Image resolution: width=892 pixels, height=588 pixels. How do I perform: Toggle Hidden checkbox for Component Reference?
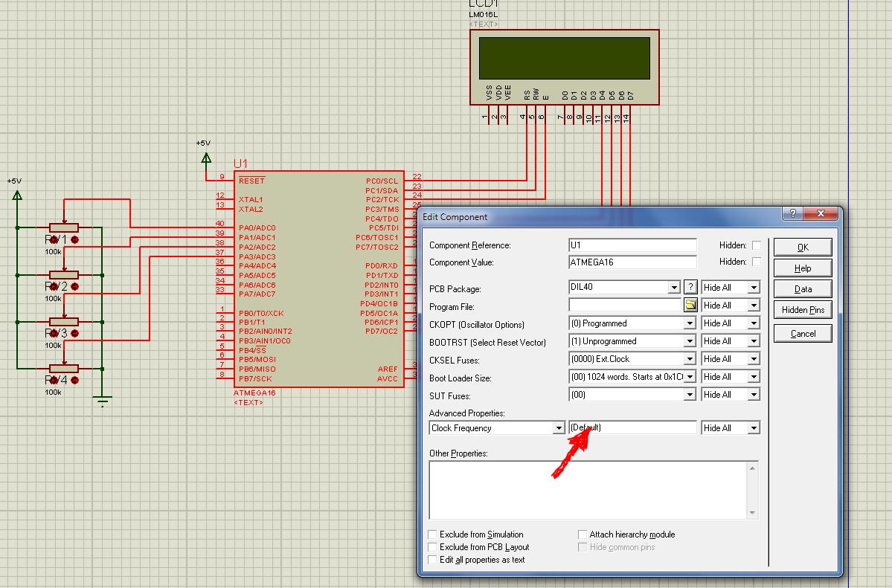(757, 245)
